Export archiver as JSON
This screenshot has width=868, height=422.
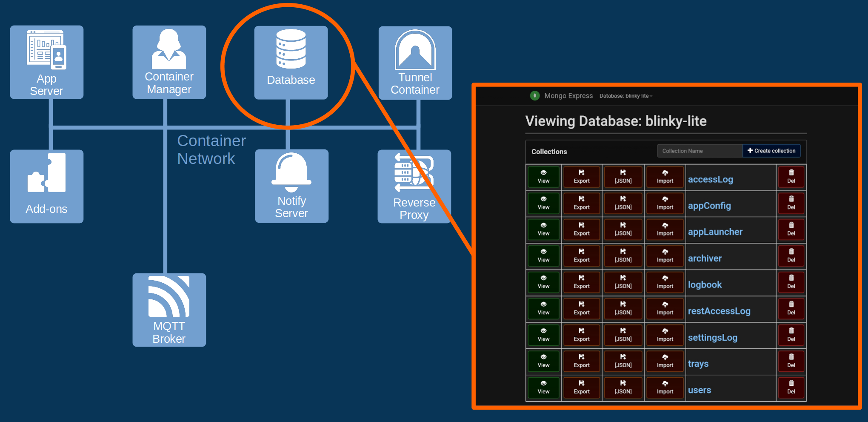click(623, 256)
